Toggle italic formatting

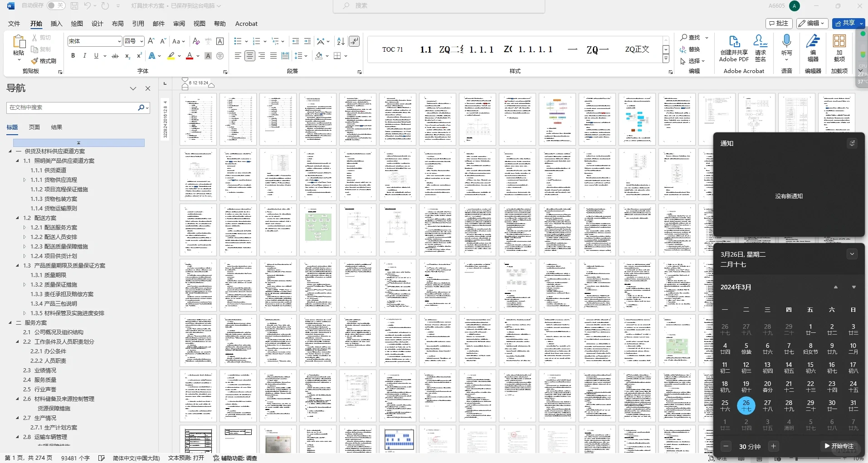[x=84, y=56]
